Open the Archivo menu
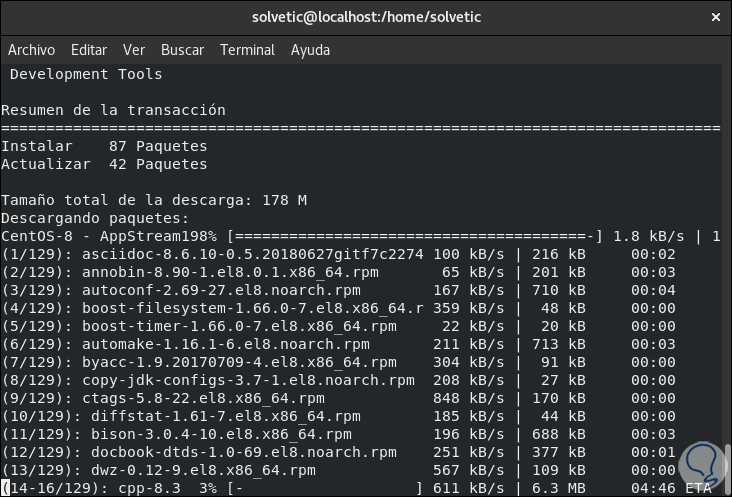Viewport: 732px width, 497px height. (x=31, y=50)
